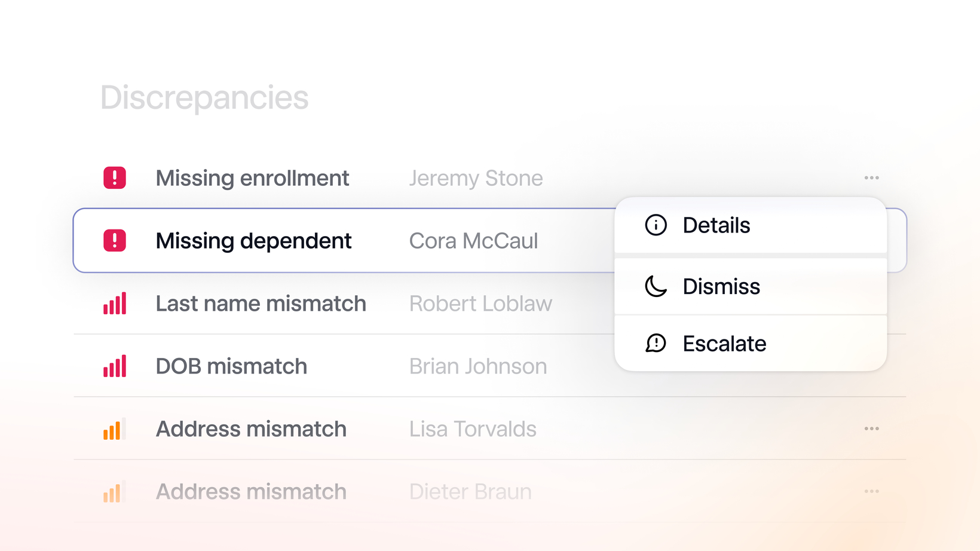980x551 pixels.
Task: Select the Missing dependent row label
Action: pos(253,241)
